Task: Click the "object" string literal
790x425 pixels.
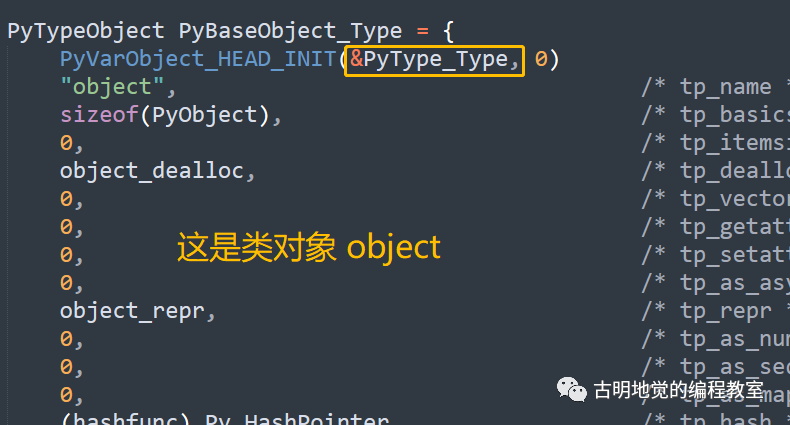Action: [x=112, y=87]
